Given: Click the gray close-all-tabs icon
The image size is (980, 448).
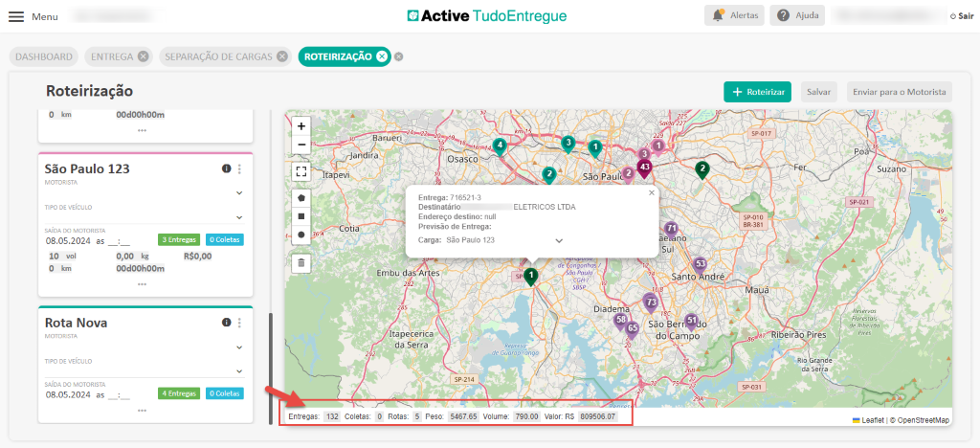Looking at the screenshot, I should (x=399, y=56).
